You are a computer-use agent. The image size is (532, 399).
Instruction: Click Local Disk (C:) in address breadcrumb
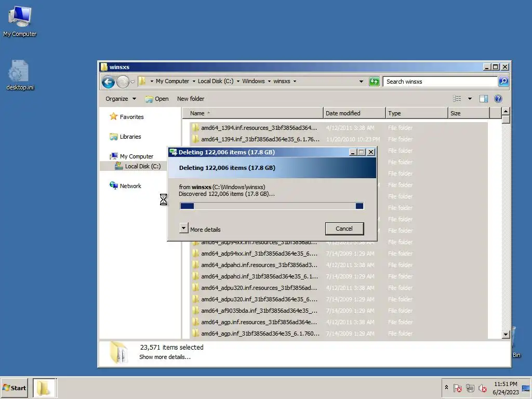click(x=216, y=81)
